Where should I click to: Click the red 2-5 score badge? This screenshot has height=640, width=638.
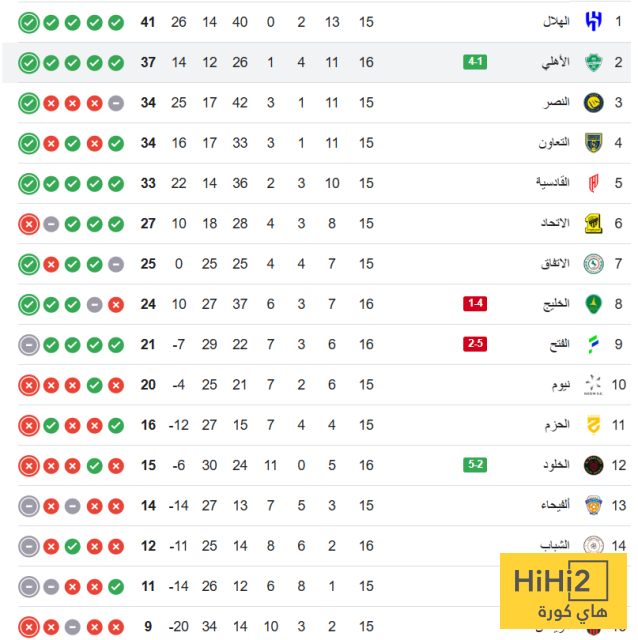click(x=475, y=344)
